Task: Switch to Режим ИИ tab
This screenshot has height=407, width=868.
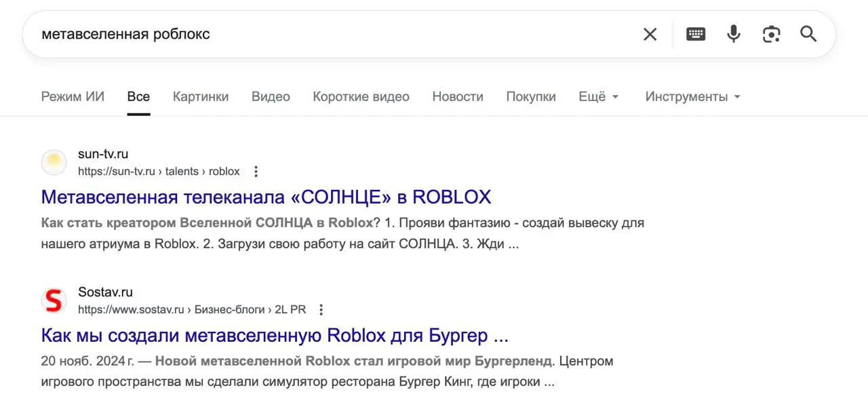Action: [x=73, y=96]
